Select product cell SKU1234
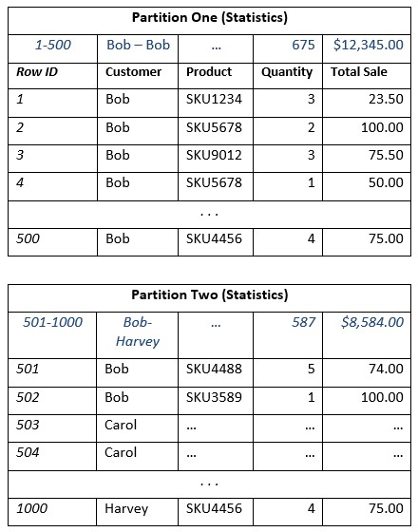Screen dimensions: 418x532 click(x=214, y=99)
